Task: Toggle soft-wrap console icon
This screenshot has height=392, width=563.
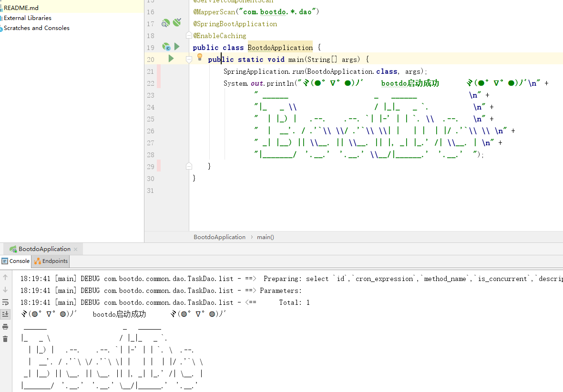Action: point(5,302)
